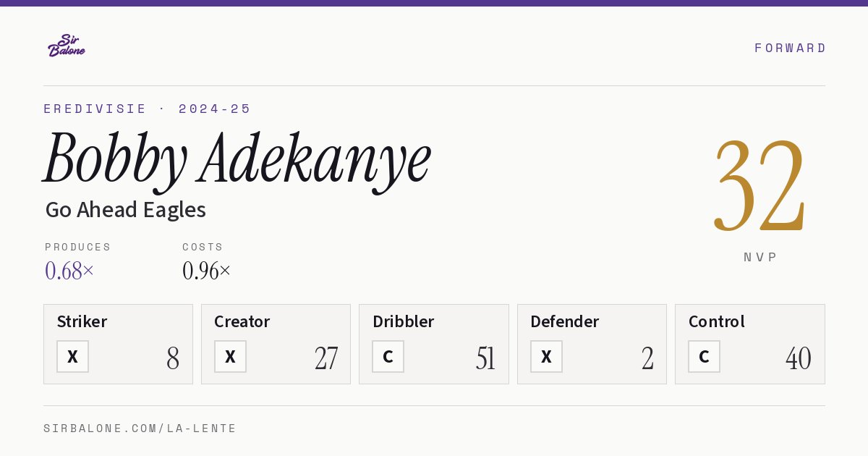The height and width of the screenshot is (456, 868).
Task: Click the PRODUCES label
Action: click(x=78, y=247)
